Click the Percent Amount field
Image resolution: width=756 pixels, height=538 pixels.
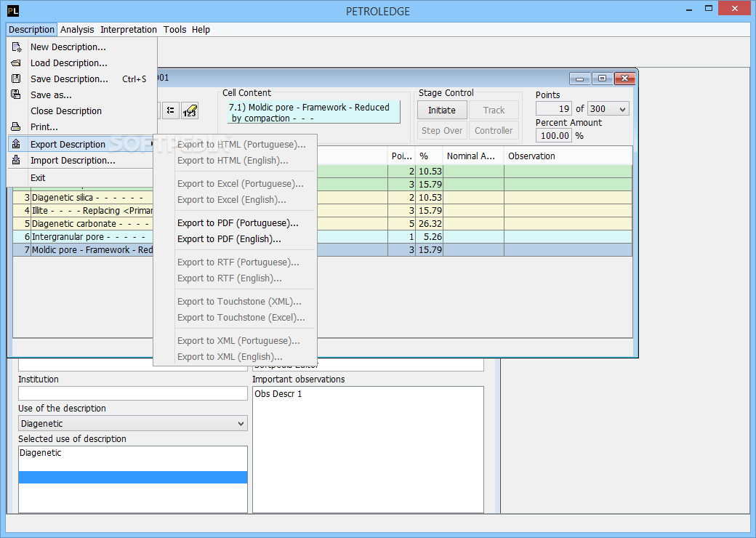click(x=554, y=135)
